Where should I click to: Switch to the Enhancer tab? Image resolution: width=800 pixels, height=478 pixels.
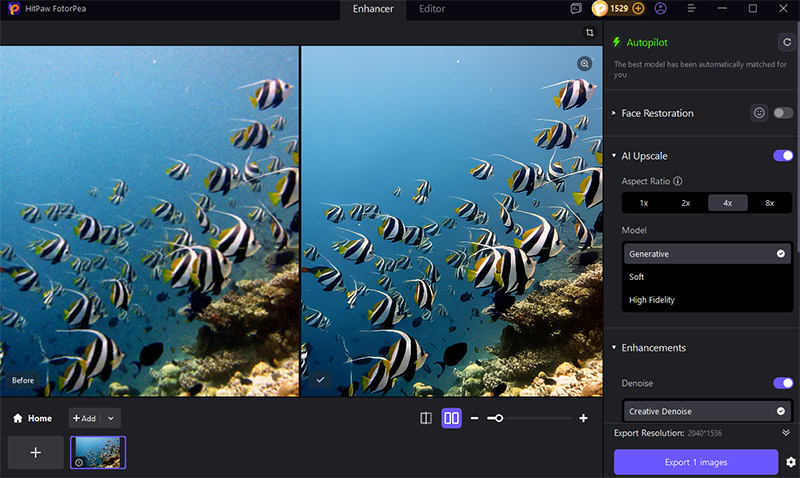(373, 9)
